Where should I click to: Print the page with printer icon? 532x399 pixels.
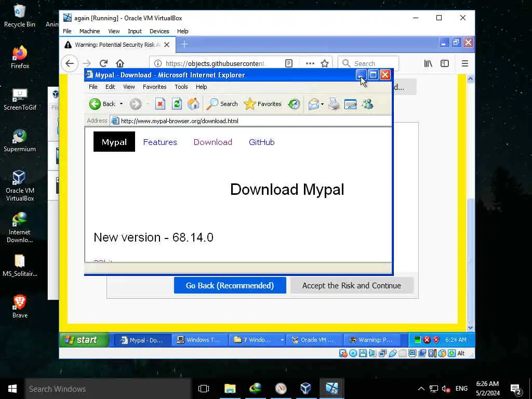click(x=334, y=104)
